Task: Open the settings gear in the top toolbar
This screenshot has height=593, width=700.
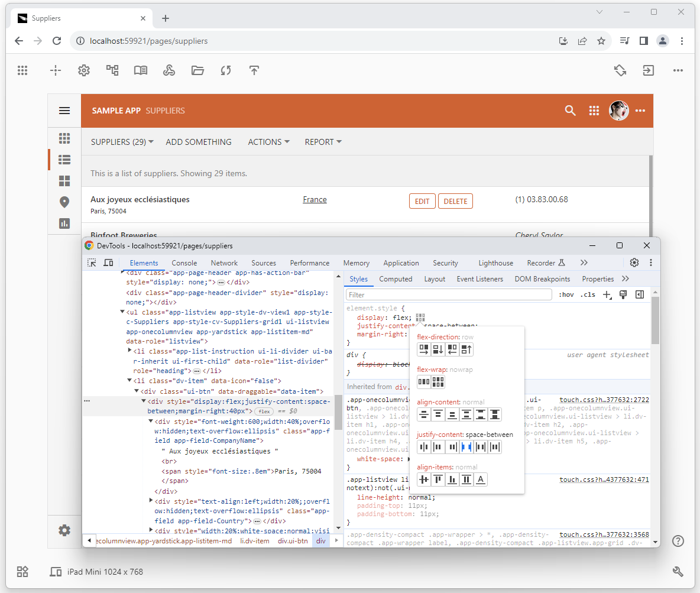Action: coord(84,70)
